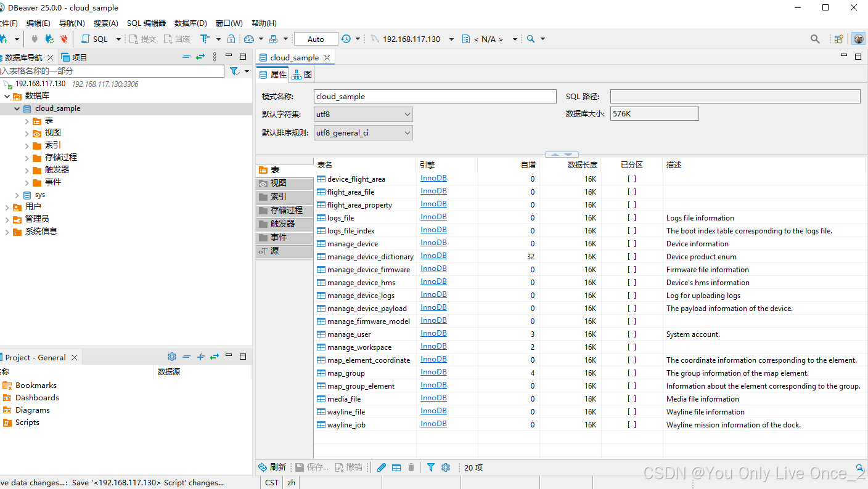Image resolution: width=868 pixels, height=489 pixels.
Task: Click InnoDB link for manage_user row
Action: 433,333
